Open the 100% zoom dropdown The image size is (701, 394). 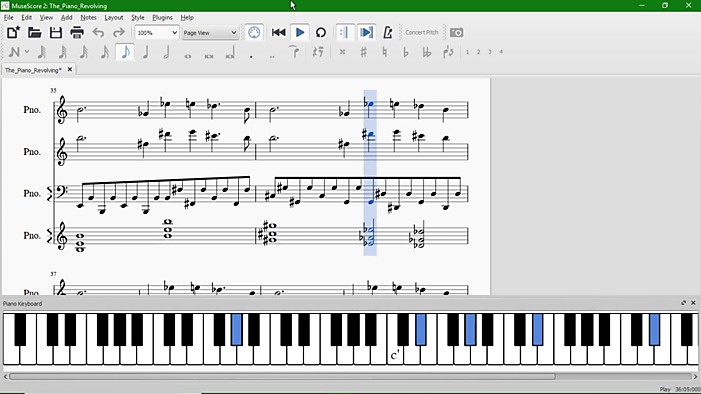[157, 33]
